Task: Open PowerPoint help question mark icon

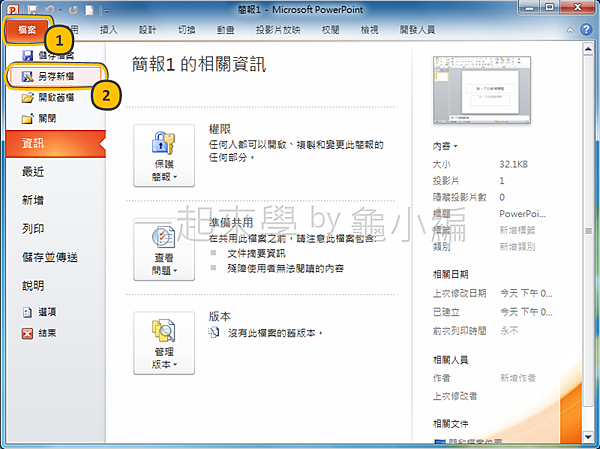Action: point(586,29)
